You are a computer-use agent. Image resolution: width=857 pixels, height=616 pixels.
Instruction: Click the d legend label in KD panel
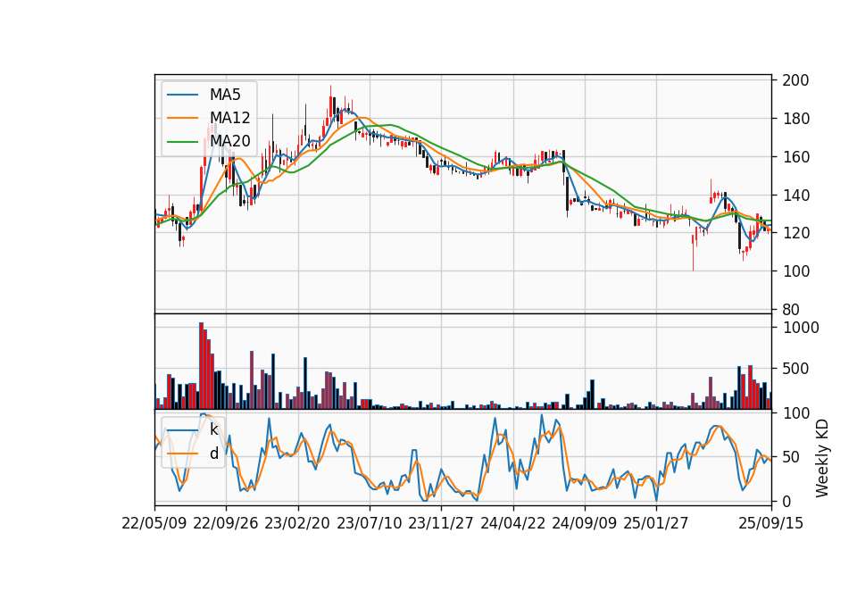(213, 454)
